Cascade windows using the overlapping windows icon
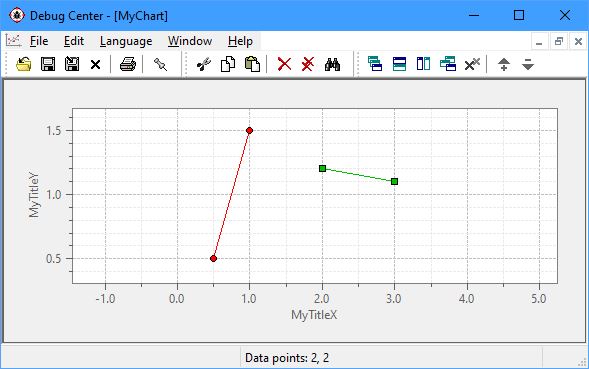The height and width of the screenshot is (369, 589). coord(375,64)
